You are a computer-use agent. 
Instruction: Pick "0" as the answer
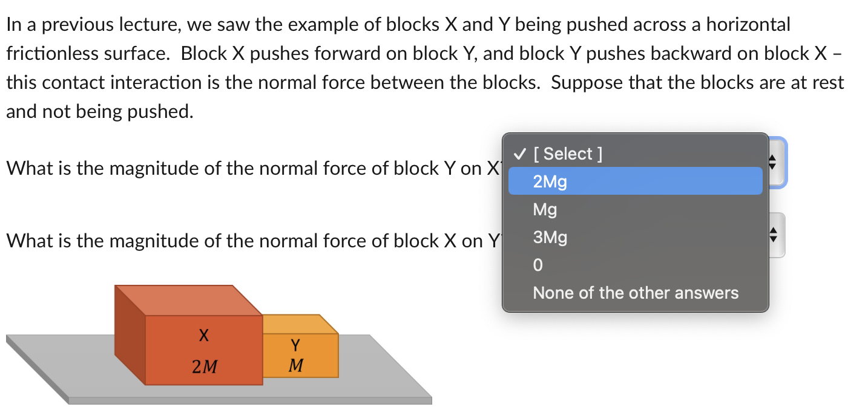(538, 264)
